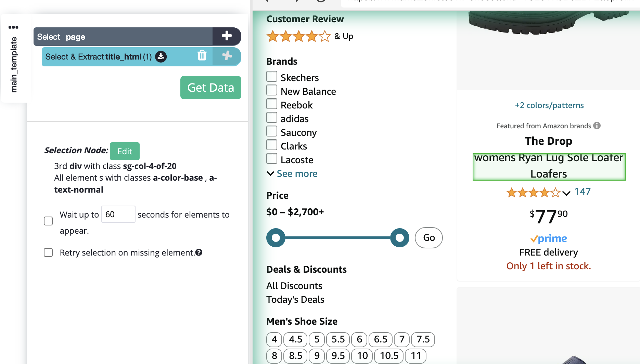
Task: Select men's shoe size 10.5
Action: (x=389, y=356)
